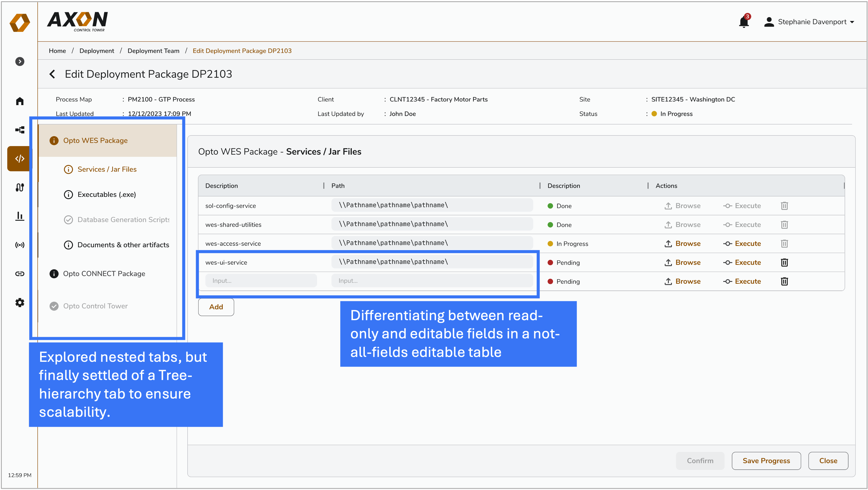Click the In Progress status of wes-access-service
868x490 pixels.
click(568, 244)
